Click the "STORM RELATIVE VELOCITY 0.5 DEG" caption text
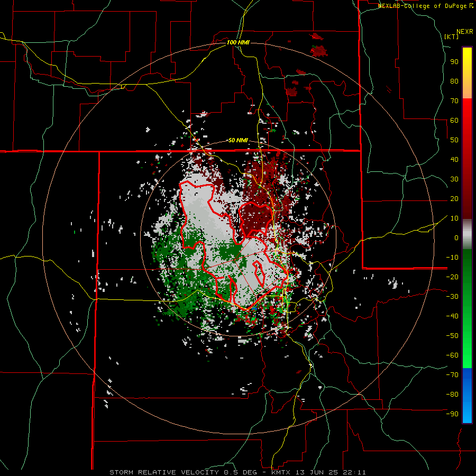476x476 pixels. 183,472
